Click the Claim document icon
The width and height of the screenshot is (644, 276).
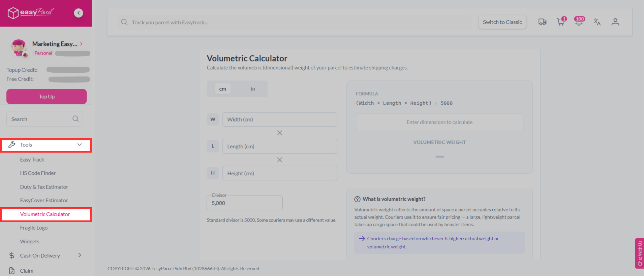click(12, 271)
